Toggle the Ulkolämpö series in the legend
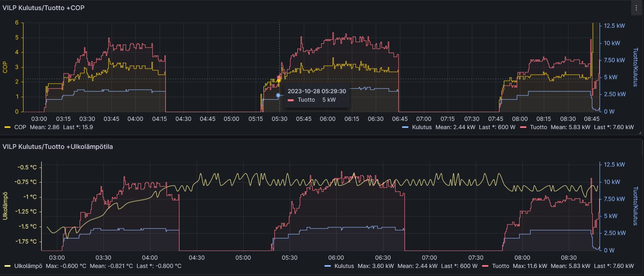The height and width of the screenshot is (276, 644). [x=28, y=266]
